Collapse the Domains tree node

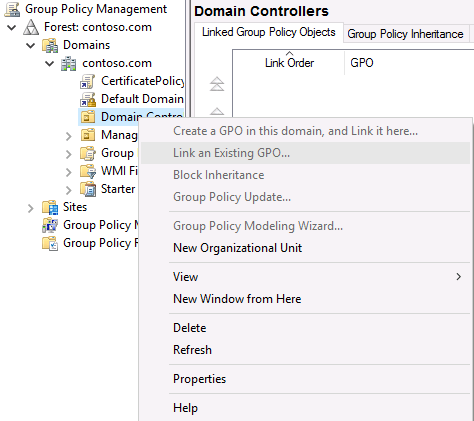[31, 45]
